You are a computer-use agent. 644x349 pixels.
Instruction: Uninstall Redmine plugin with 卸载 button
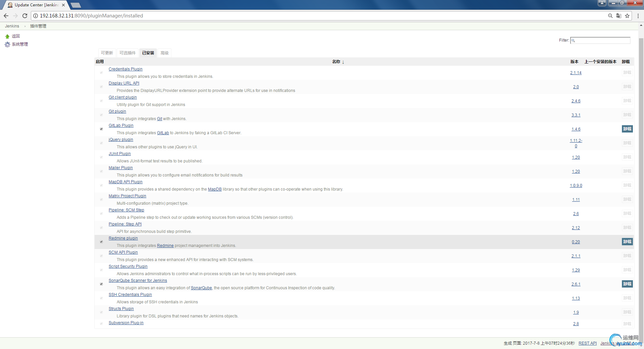click(x=627, y=242)
